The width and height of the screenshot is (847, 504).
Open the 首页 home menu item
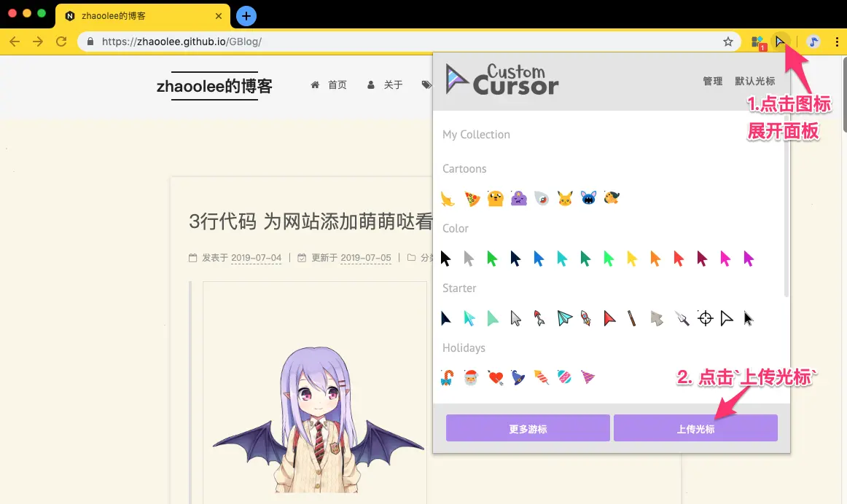tap(329, 84)
